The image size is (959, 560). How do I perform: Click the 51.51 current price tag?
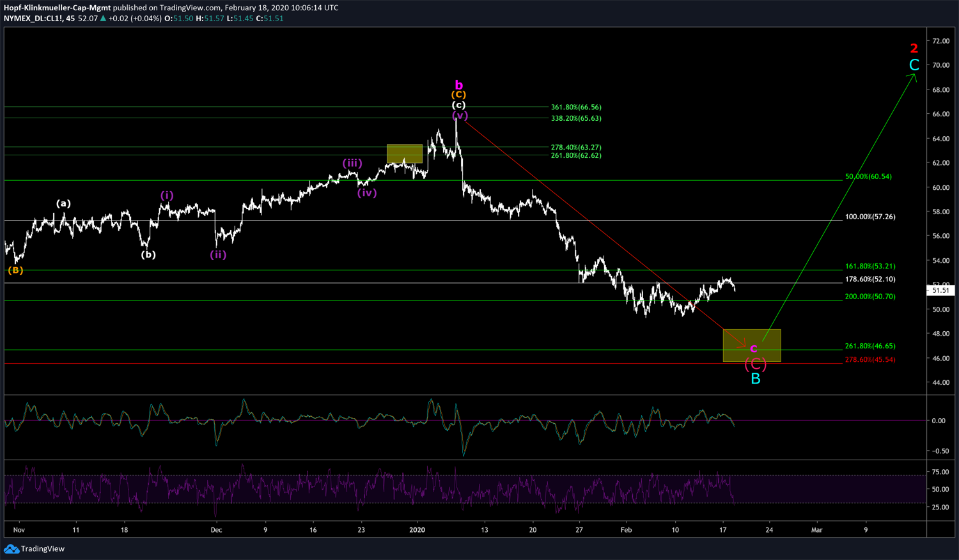(940, 290)
